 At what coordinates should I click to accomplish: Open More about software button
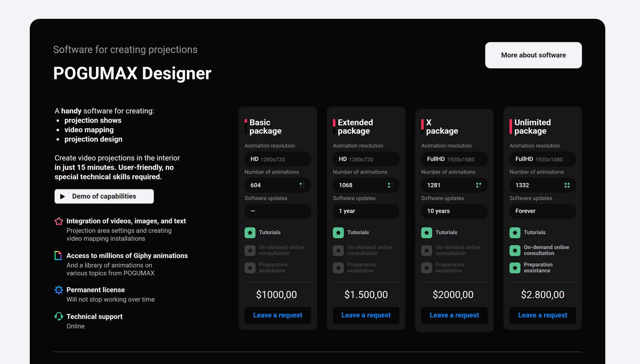[x=533, y=55]
